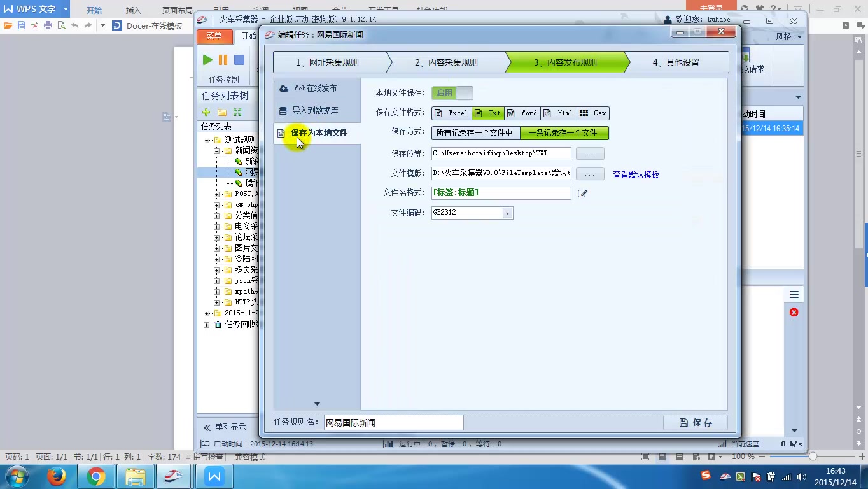The image size is (868, 489).
Task: Expand the 2015-11-2 tree node
Action: 207,313
